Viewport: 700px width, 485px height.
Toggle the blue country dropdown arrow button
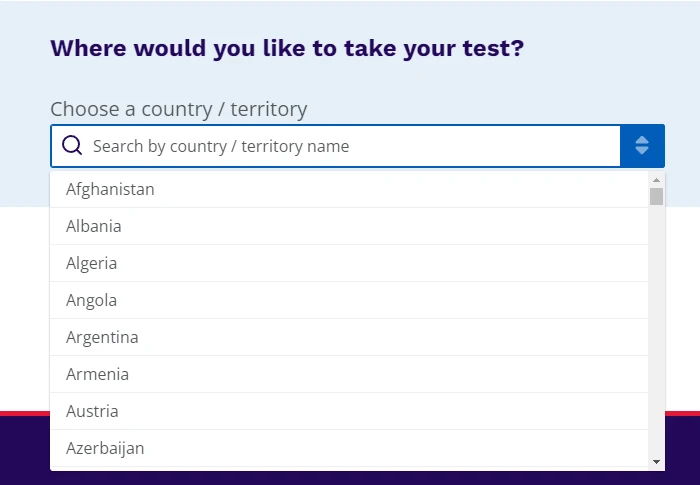[x=642, y=146]
